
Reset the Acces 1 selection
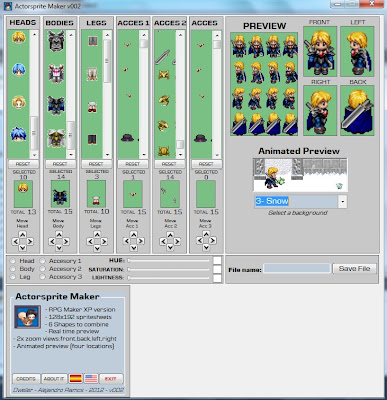(x=133, y=164)
